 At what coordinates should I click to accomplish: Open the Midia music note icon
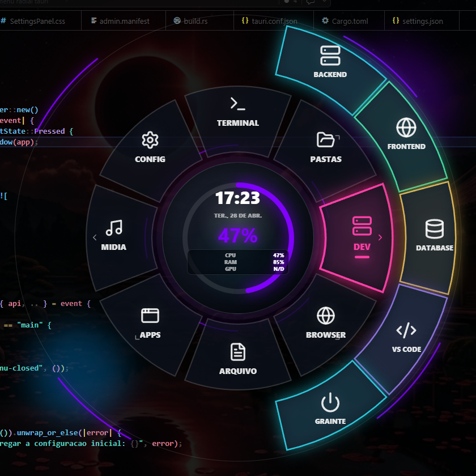[113, 226]
